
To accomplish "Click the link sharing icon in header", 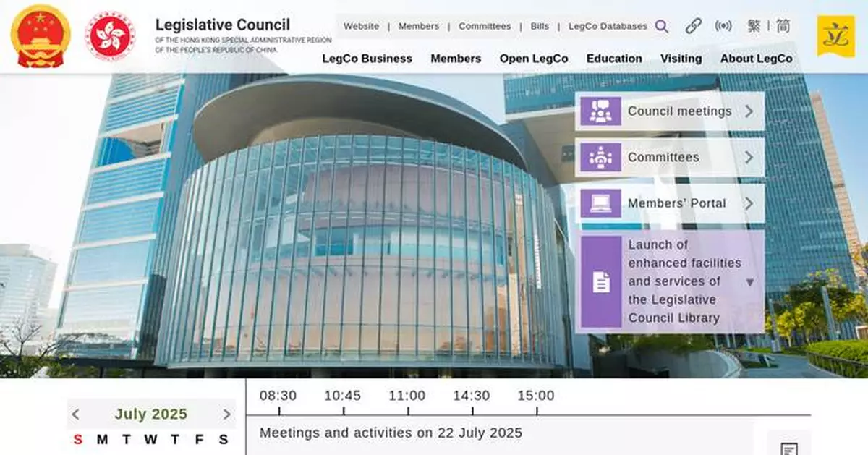I will click(x=694, y=26).
